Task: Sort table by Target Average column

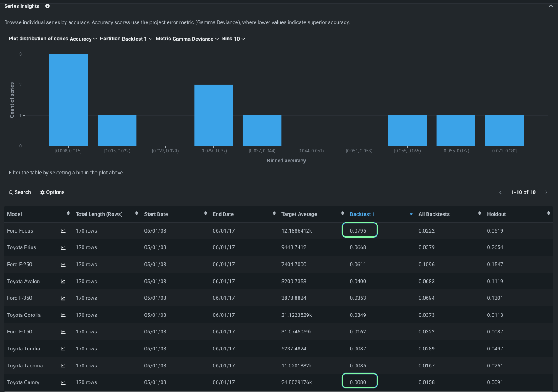Action: click(x=343, y=214)
